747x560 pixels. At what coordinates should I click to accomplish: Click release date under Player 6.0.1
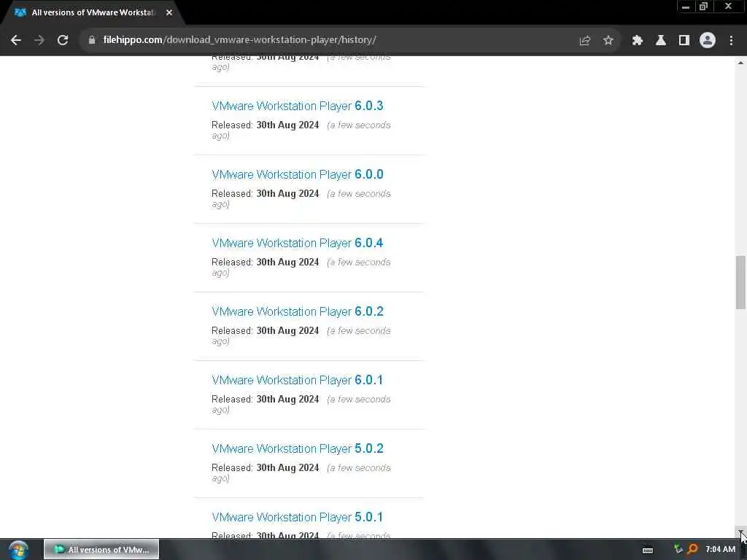[x=287, y=400]
